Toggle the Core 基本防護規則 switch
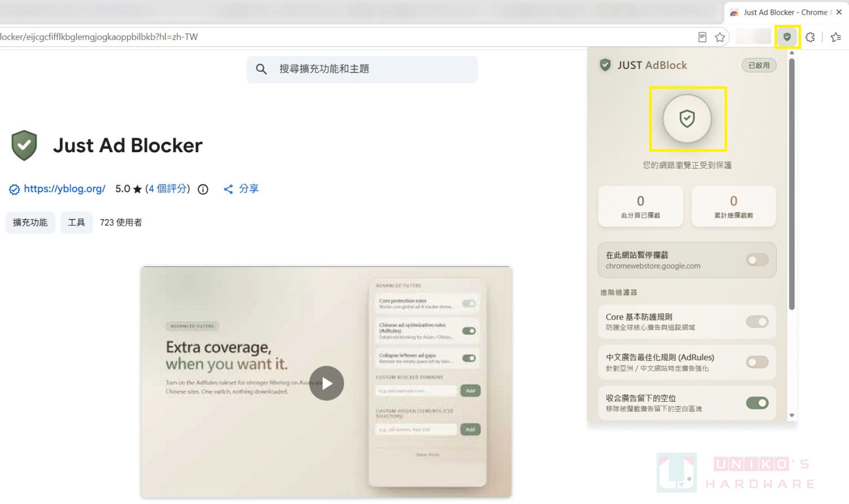Screen dimensions: 849x504 757,322
